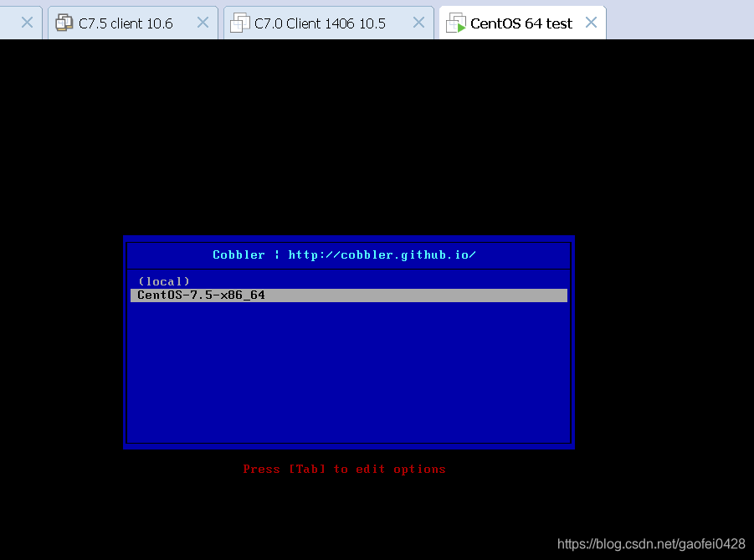Select the CentOS 64 test tab
This screenshot has height=560, width=754.
[521, 23]
